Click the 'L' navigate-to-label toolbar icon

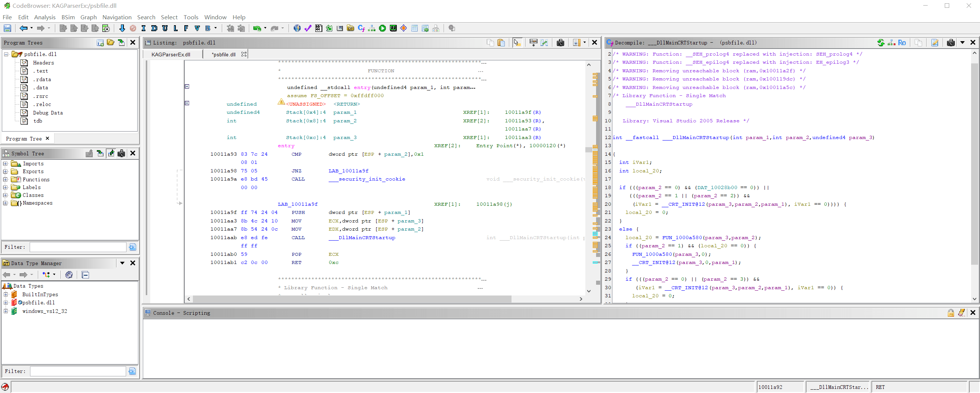pos(175,28)
